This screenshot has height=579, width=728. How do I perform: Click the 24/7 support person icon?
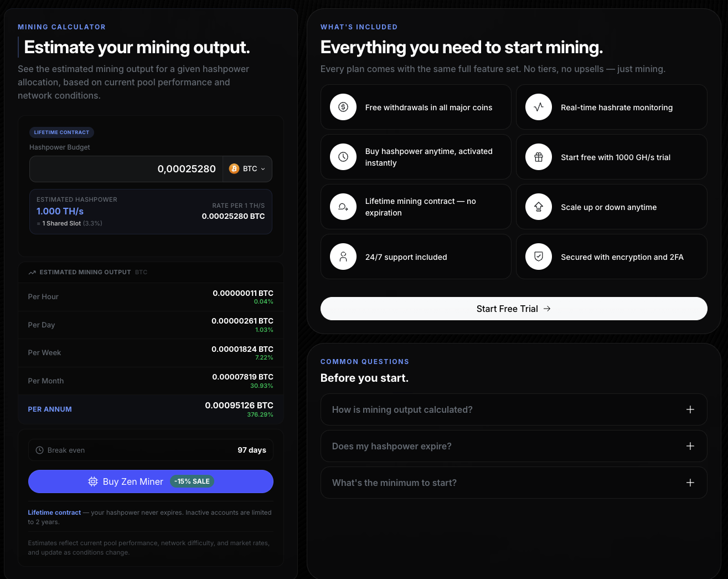coord(343,257)
